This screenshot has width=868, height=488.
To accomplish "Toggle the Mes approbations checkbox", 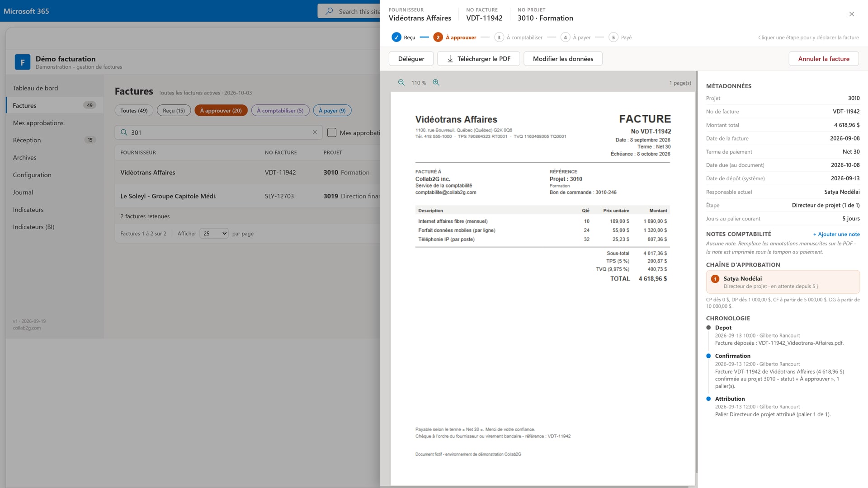I will pyautogui.click(x=332, y=132).
